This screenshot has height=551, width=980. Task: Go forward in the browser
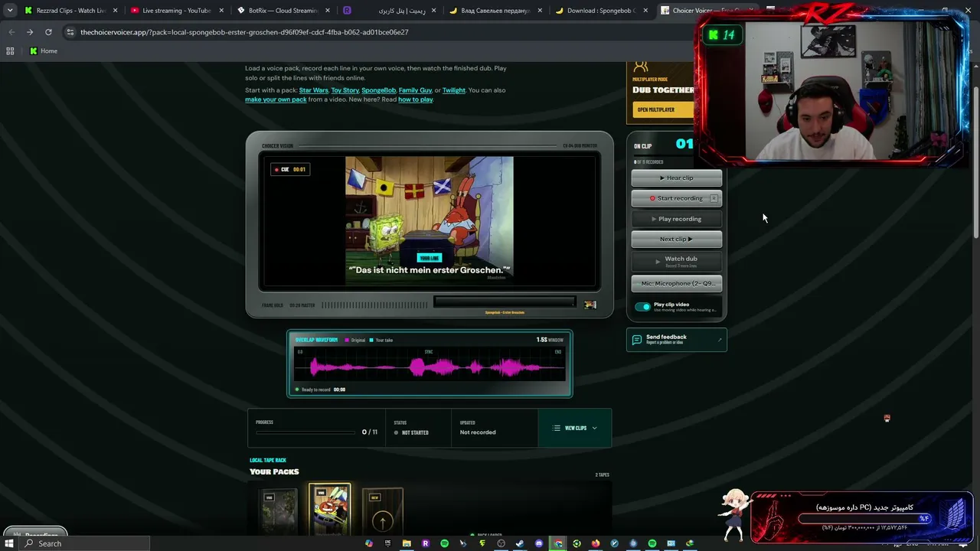(30, 32)
